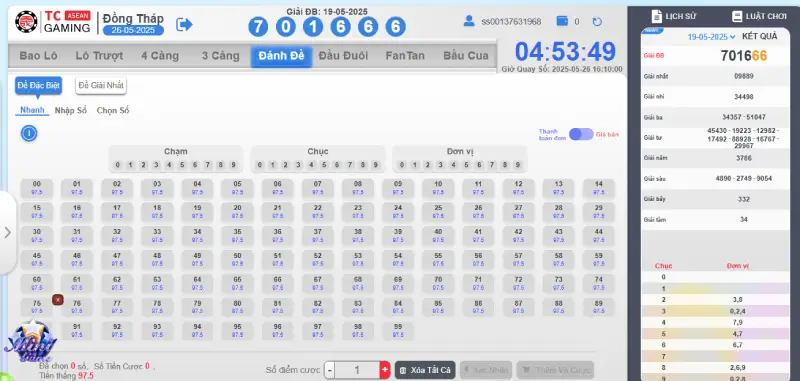Toggle Thanh toán đơn / Giá bán switch
Viewport: 800px width, 381px height.
coord(581,134)
